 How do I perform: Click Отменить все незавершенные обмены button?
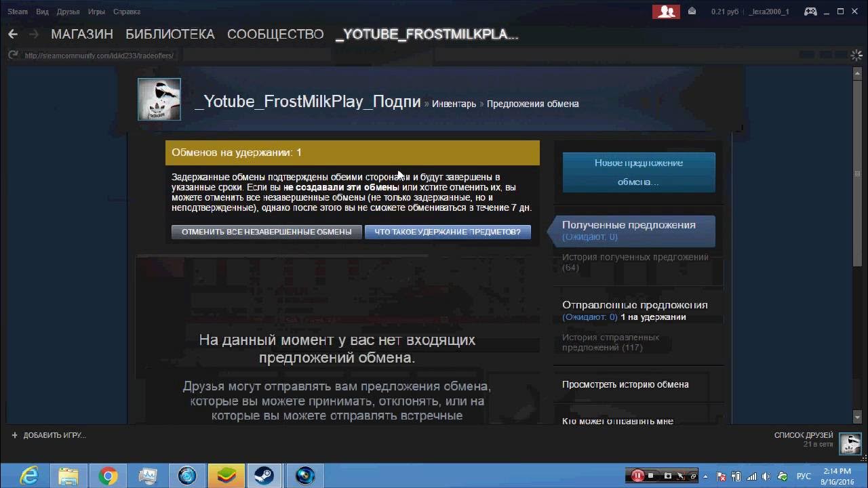click(x=267, y=232)
